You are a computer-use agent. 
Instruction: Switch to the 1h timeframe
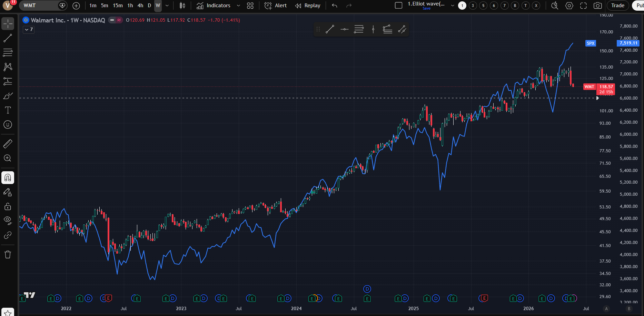130,6
